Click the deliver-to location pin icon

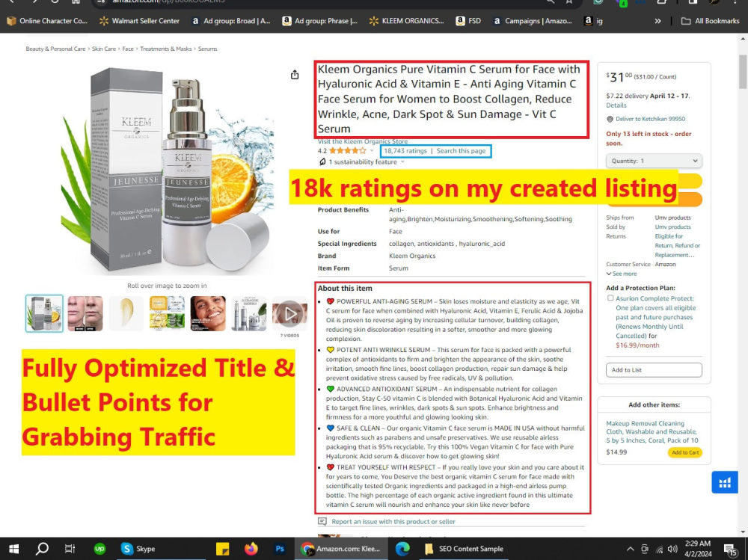point(610,119)
